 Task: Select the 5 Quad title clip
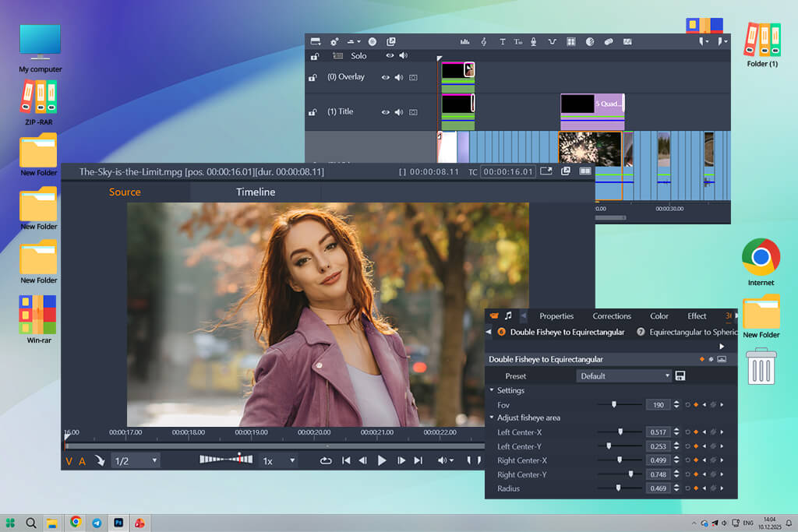[592, 112]
